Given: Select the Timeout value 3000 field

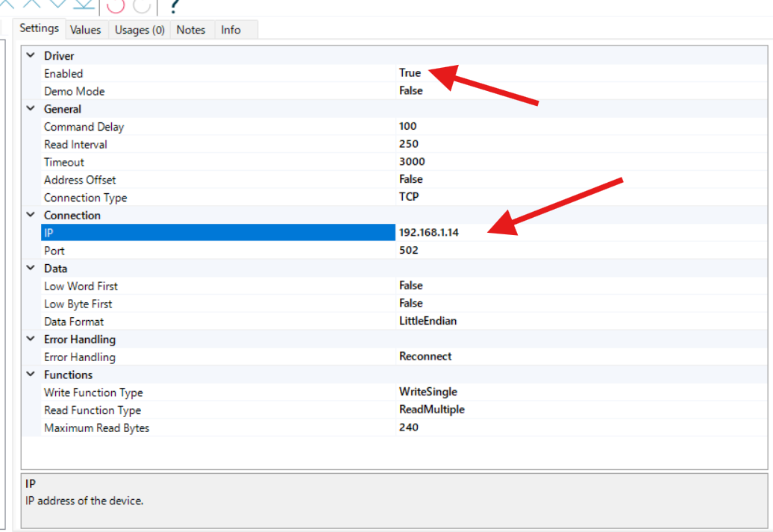Looking at the screenshot, I should pos(412,162).
